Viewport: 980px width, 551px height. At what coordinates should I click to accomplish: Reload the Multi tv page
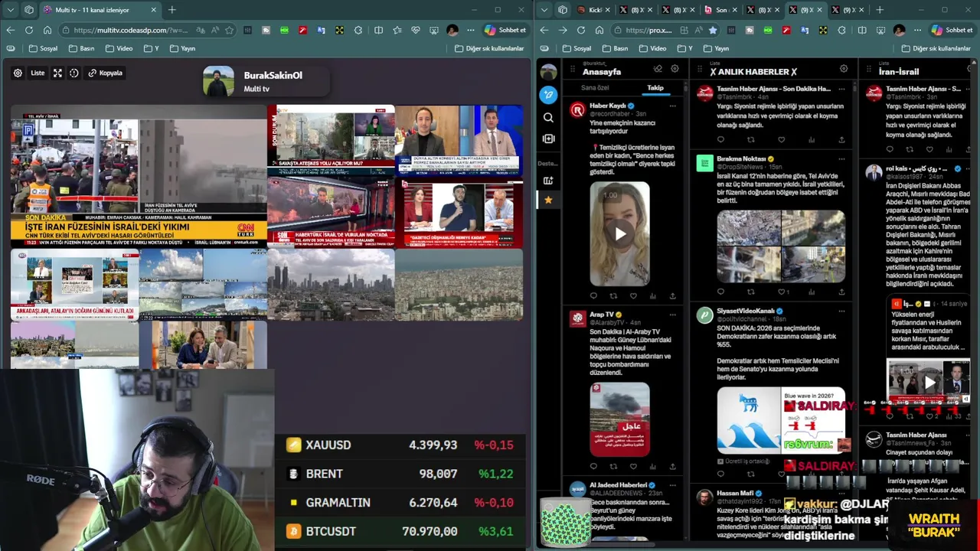(x=29, y=30)
